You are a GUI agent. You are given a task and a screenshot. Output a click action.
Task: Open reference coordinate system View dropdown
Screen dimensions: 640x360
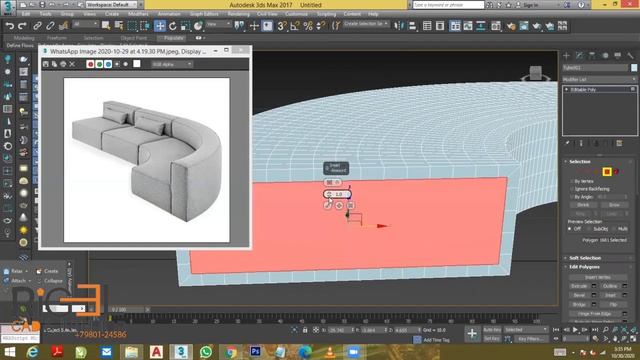point(219,24)
